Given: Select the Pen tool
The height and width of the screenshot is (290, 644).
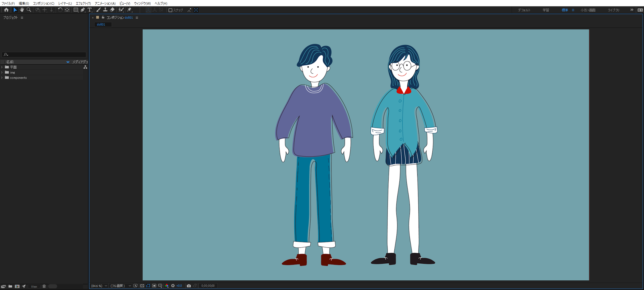Looking at the screenshot, I should tap(83, 10).
